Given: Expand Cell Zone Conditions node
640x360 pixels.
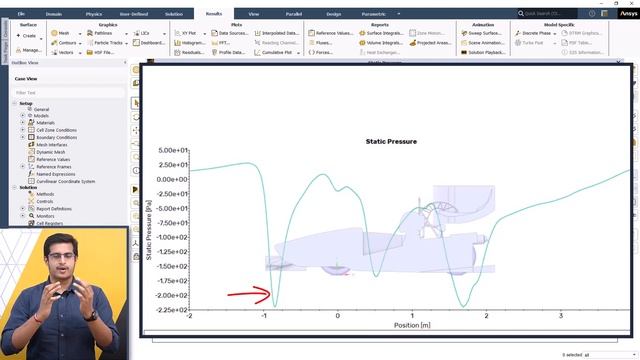Looking at the screenshot, I should click(23, 130).
